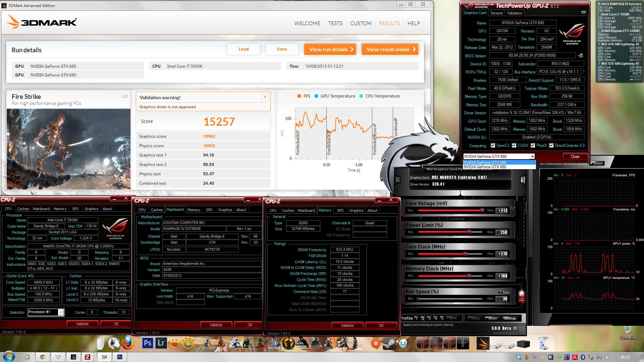Click the GPU-Z screenshot camera icon
This screenshot has height=362, width=644.
click(x=583, y=12)
